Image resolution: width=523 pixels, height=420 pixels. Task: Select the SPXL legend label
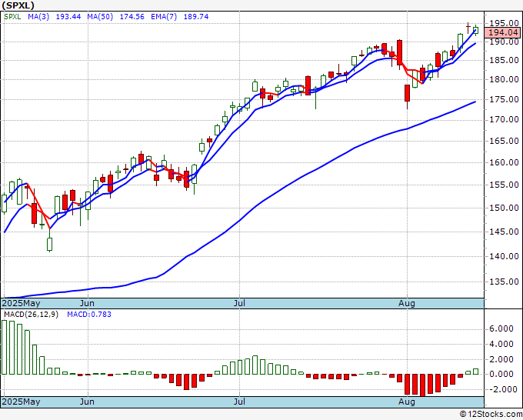(x=12, y=17)
